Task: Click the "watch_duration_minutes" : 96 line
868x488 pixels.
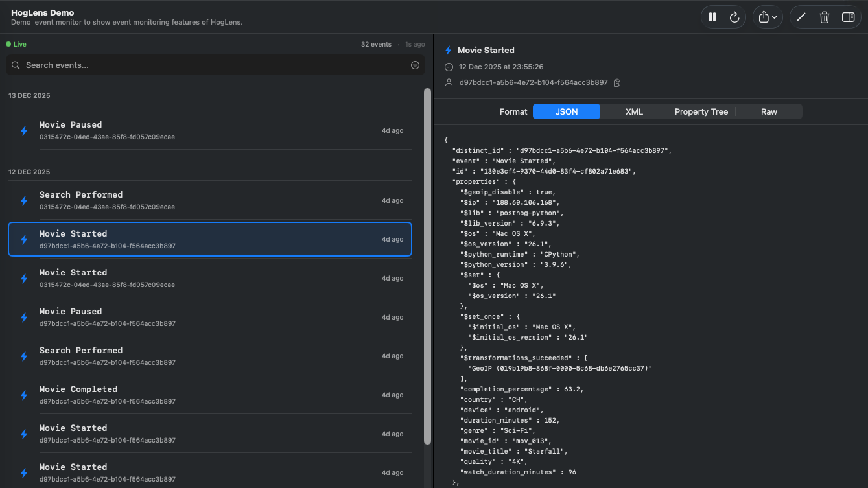Action: pyautogui.click(x=518, y=472)
